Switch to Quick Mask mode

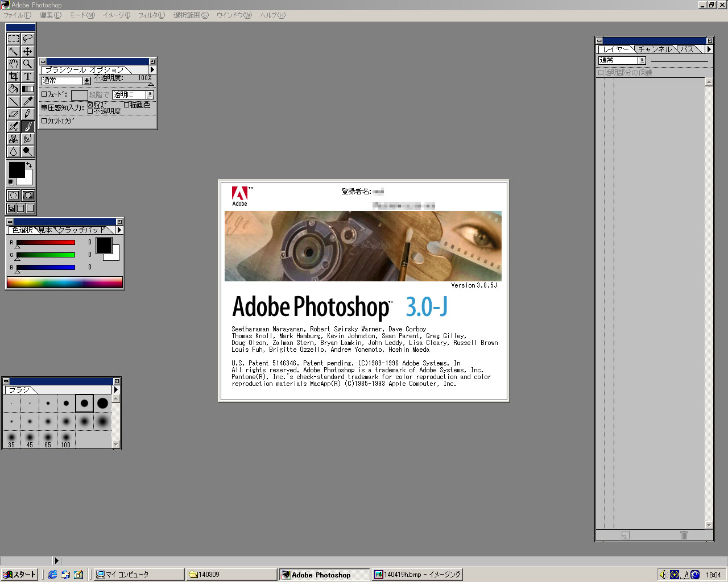pyautogui.click(x=27, y=196)
